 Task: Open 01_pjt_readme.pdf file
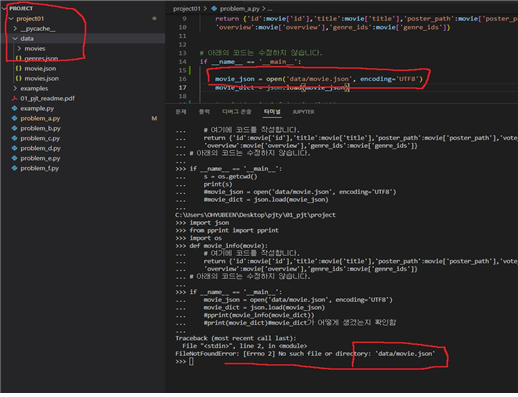pyautogui.click(x=47, y=98)
